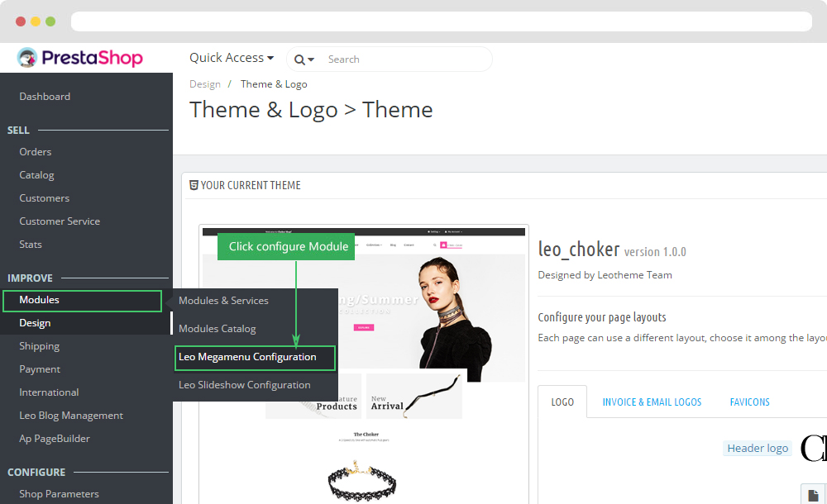Click the Design breadcrumb link
Screen dimensions: 827x504
(x=205, y=84)
